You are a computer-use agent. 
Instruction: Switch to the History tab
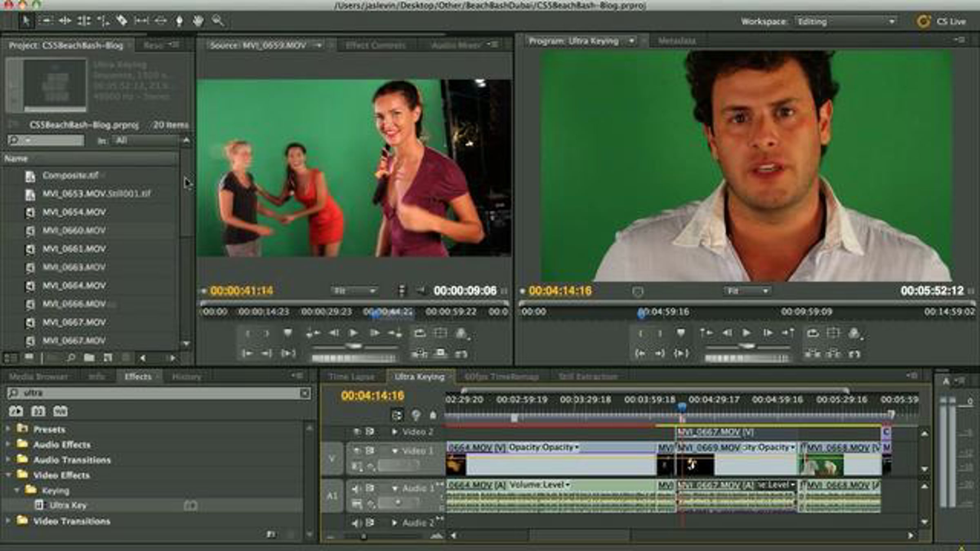[x=186, y=376]
